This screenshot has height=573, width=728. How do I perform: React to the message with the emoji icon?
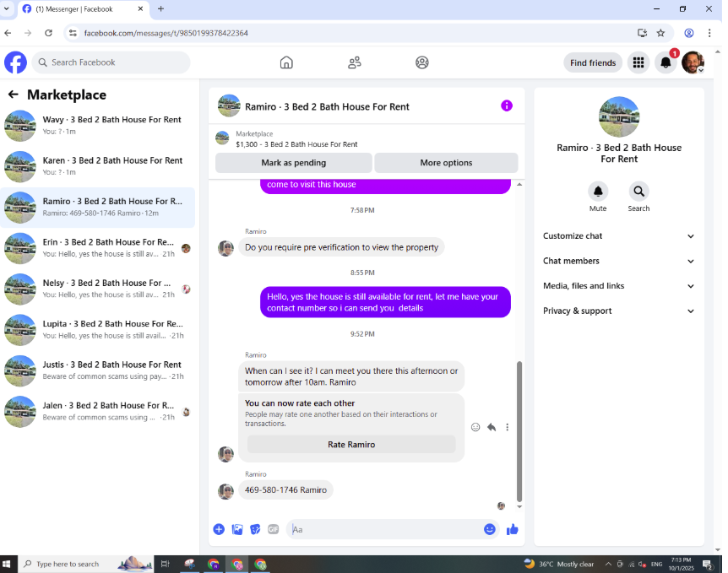point(475,427)
